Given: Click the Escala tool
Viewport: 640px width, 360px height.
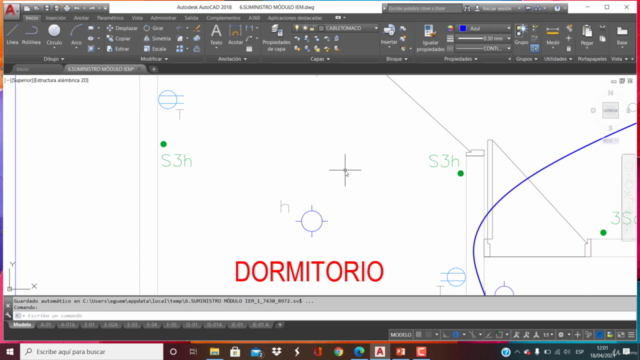Looking at the screenshot, I should click(x=155, y=49).
